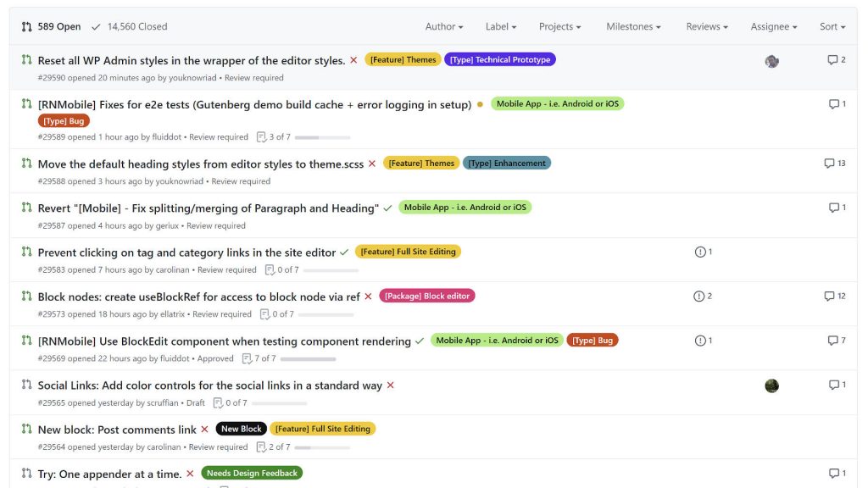Click failing status X on Move default heading PR

[x=371, y=164]
